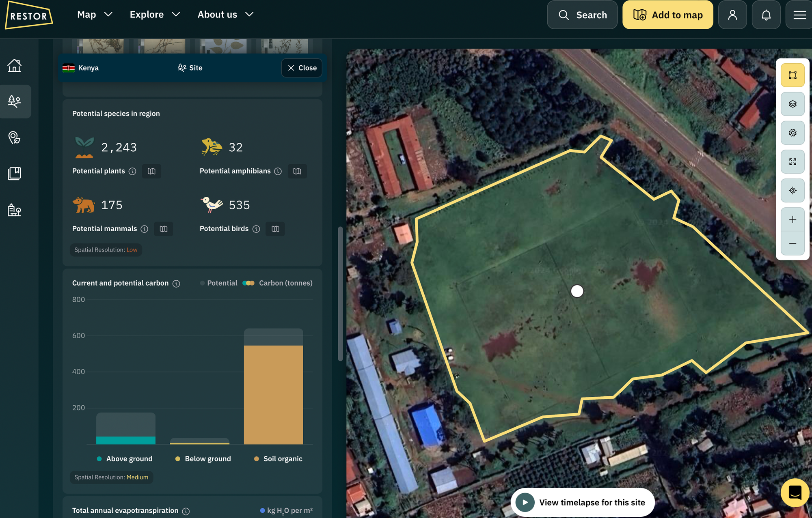Click the map settings gear icon
The width and height of the screenshot is (812, 518).
click(x=793, y=133)
